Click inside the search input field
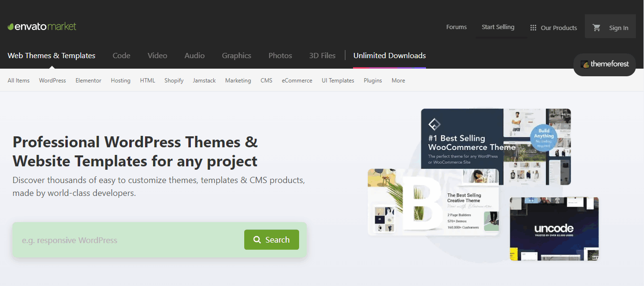The image size is (644, 286). [x=119, y=240]
